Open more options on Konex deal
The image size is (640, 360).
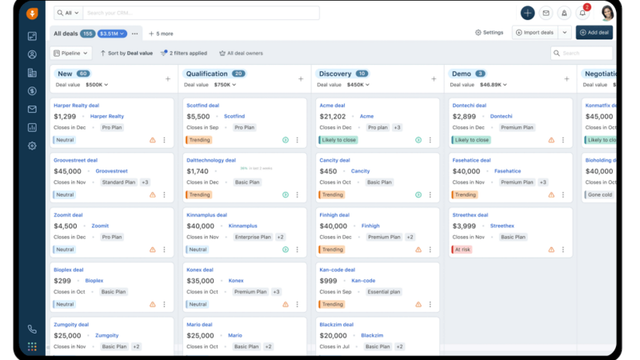pos(297,304)
